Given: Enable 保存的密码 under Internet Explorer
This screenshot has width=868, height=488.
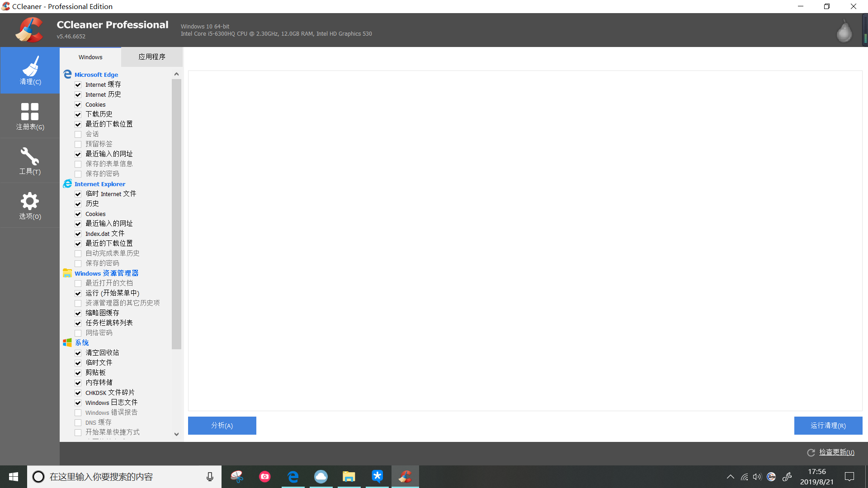Looking at the screenshot, I should (x=78, y=263).
